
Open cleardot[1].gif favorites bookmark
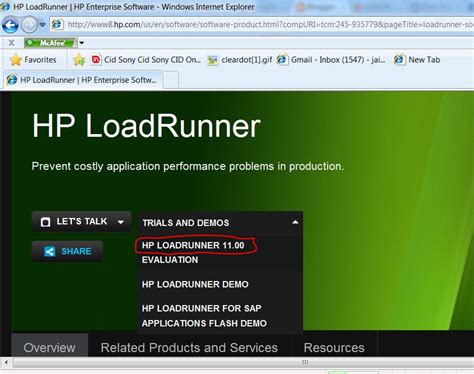click(240, 60)
